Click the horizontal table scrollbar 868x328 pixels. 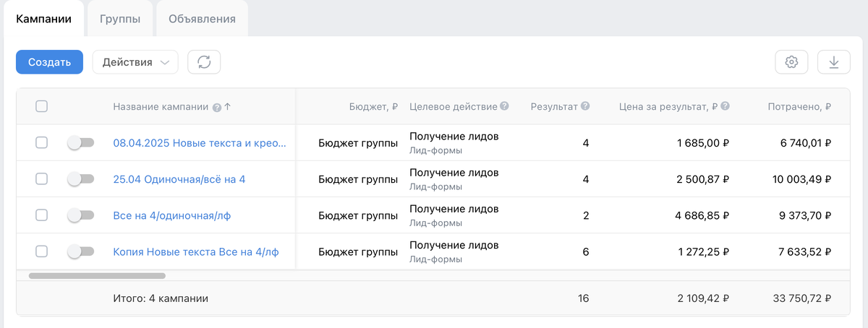(97, 275)
